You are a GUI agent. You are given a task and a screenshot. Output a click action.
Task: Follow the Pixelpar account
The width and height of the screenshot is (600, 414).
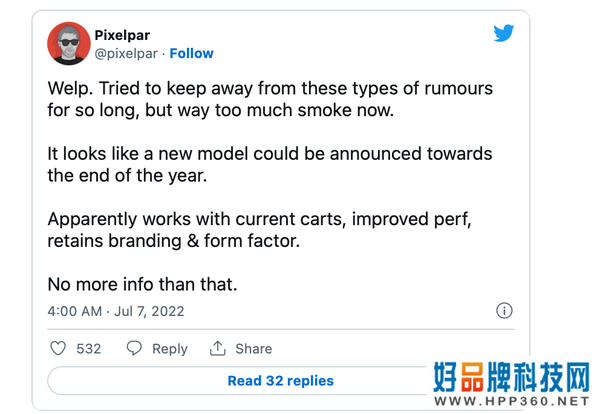click(191, 54)
